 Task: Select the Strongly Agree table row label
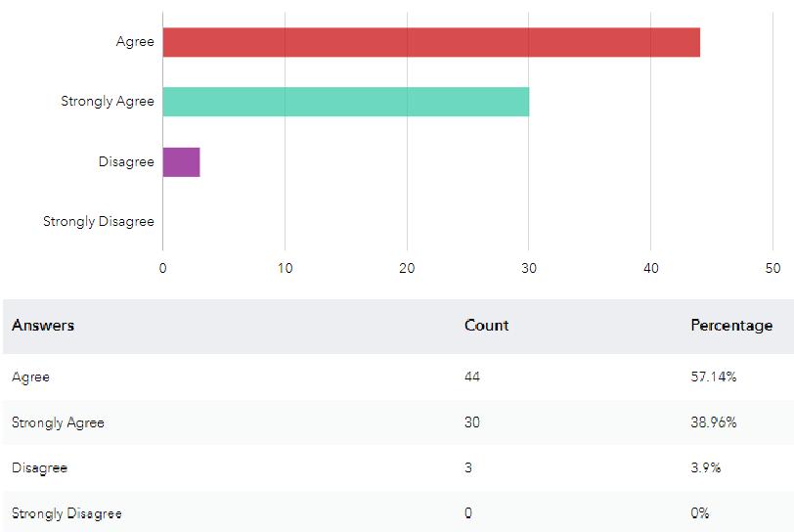(x=58, y=422)
